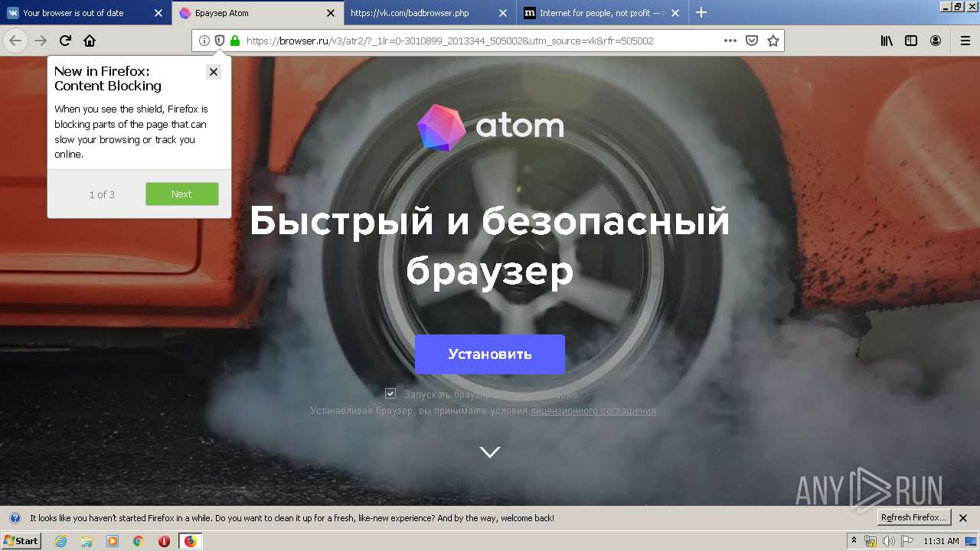Viewport: 980px width, 551px height.
Task: Reload the current page
Action: tap(65, 41)
